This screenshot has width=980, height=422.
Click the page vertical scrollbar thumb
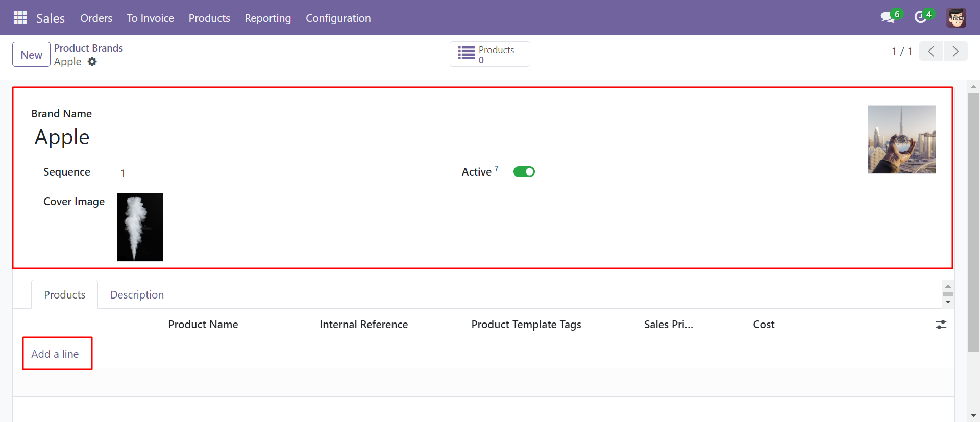974,222
